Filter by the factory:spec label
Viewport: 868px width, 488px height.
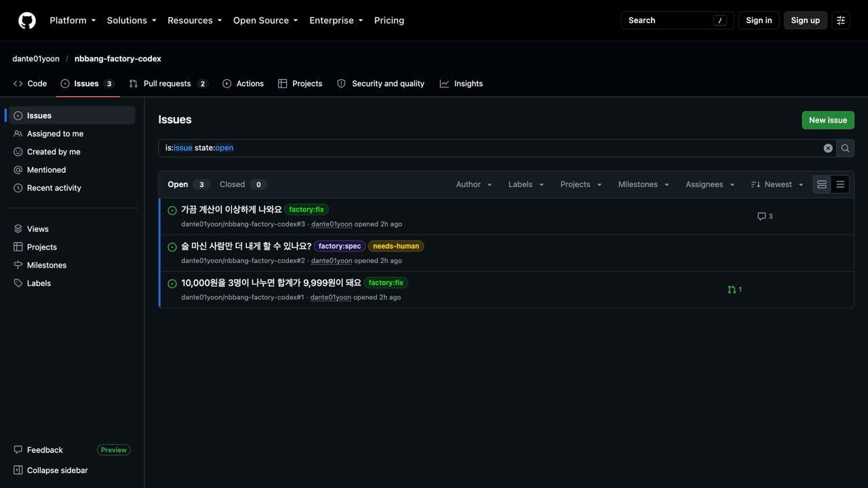click(x=340, y=246)
